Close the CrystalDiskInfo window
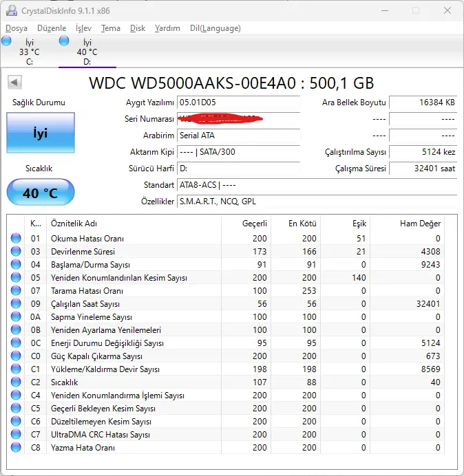The height and width of the screenshot is (476, 464). point(447,10)
